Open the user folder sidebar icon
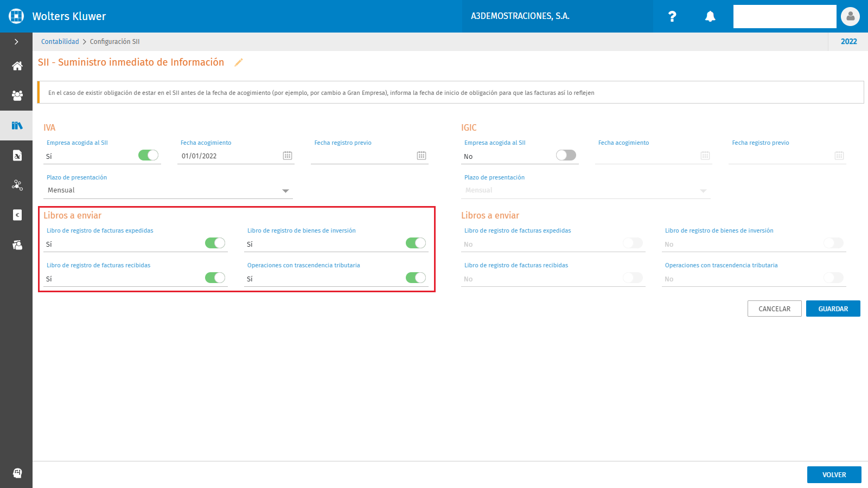The image size is (868, 488). pyautogui.click(x=17, y=245)
